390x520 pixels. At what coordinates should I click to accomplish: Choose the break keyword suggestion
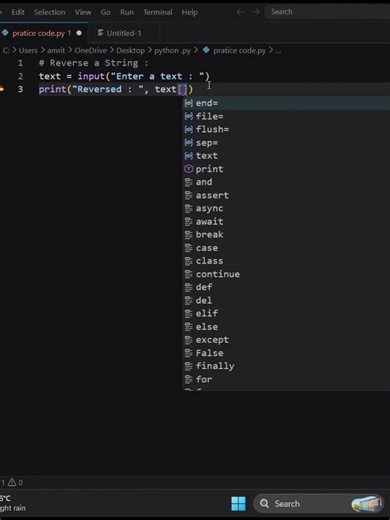(286, 235)
